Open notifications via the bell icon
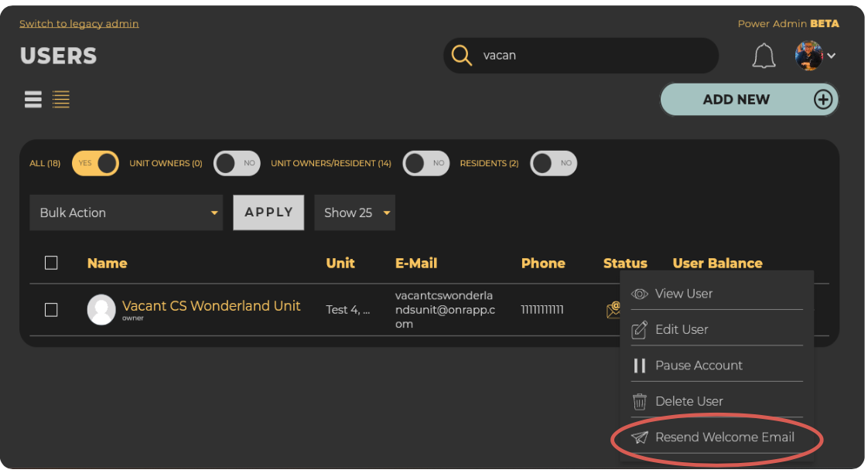Viewport: 868px width, 473px height. (764, 56)
